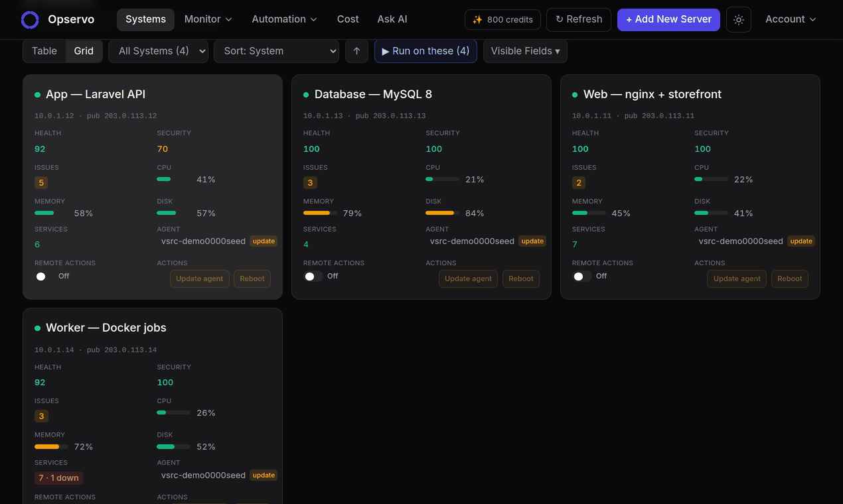Viewport: 843px width, 504px height.
Task: Click the update badge on App card
Action: 264,241
